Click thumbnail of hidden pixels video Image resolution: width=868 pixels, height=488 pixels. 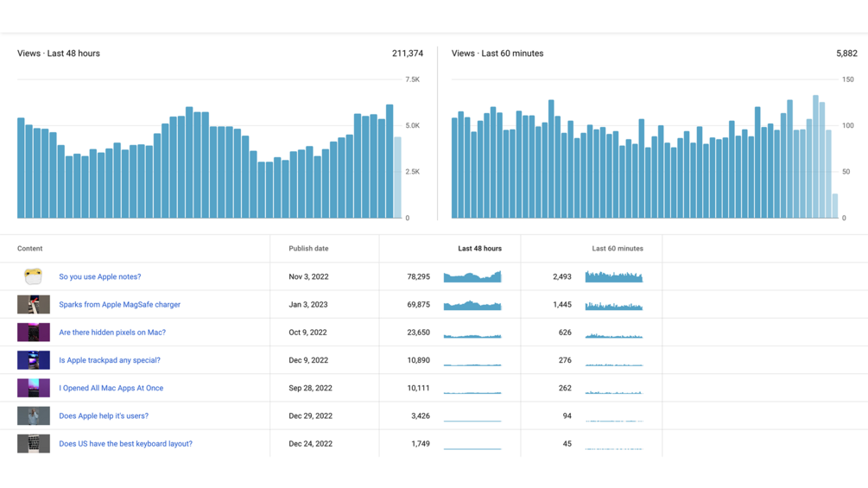33,333
